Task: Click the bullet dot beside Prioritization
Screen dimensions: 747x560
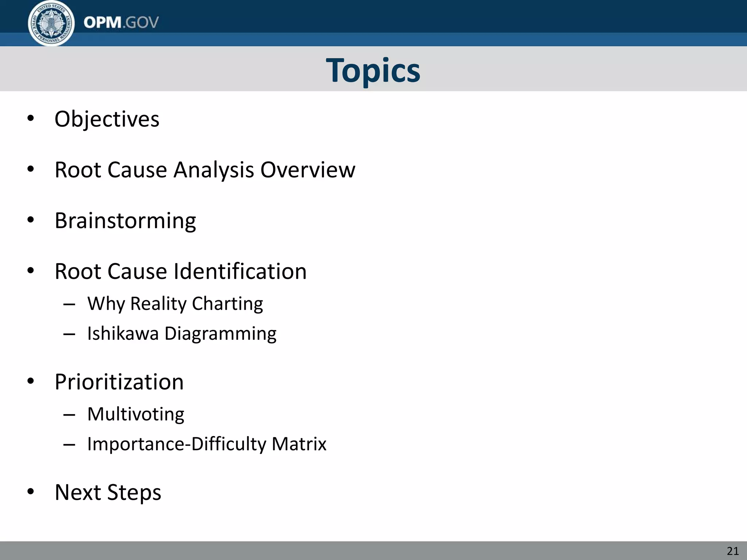Action: click(31, 381)
